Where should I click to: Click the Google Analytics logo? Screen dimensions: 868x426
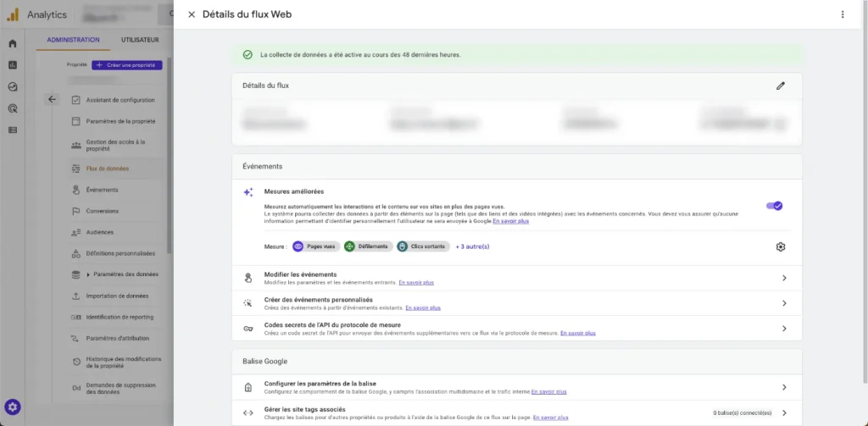(x=13, y=15)
